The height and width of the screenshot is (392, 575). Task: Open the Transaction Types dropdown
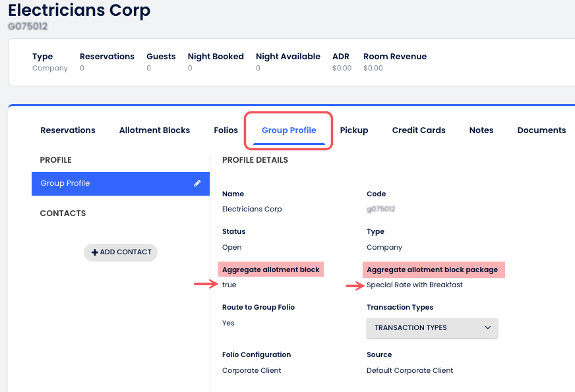pos(432,327)
